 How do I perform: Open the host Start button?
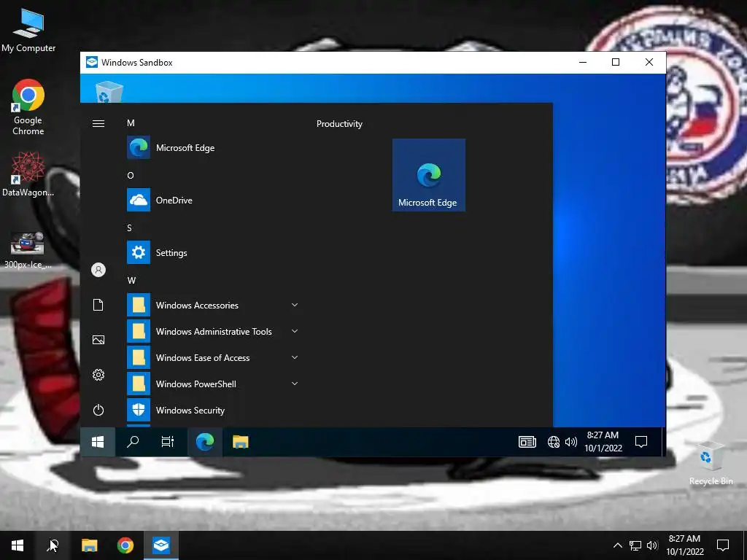coord(18,545)
